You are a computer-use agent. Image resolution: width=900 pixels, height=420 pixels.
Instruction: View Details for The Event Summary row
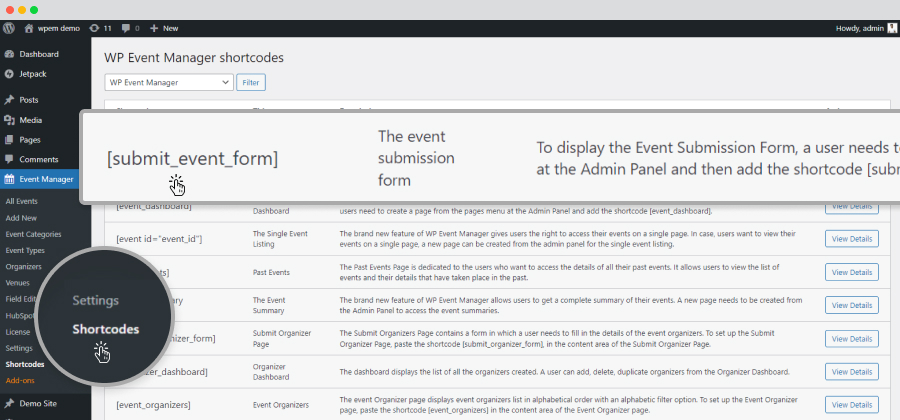(x=852, y=305)
